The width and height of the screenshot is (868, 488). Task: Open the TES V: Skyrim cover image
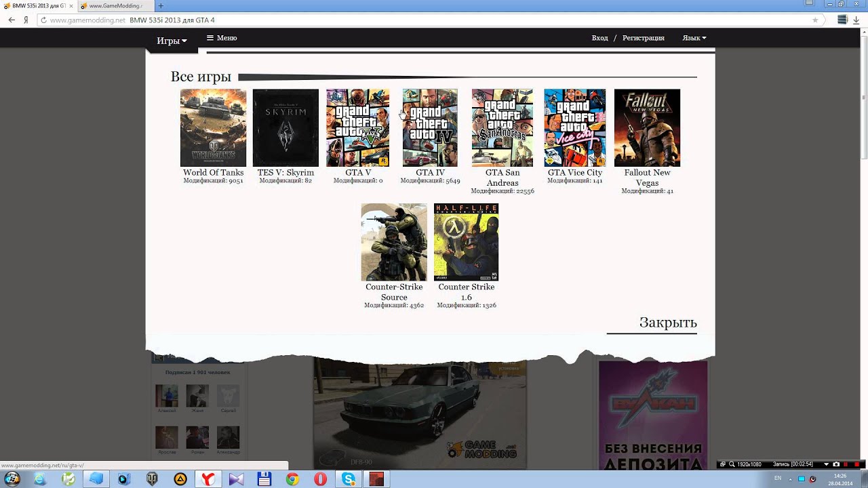point(285,127)
